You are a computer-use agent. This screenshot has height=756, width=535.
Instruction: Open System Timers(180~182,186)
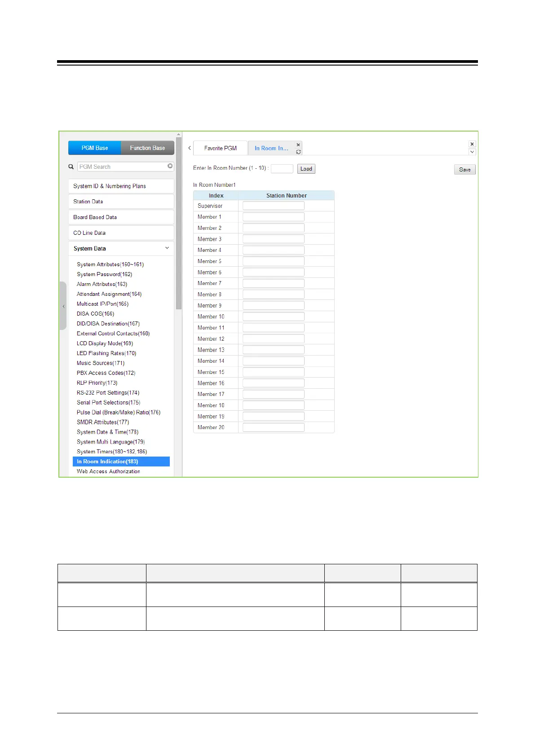point(112,452)
